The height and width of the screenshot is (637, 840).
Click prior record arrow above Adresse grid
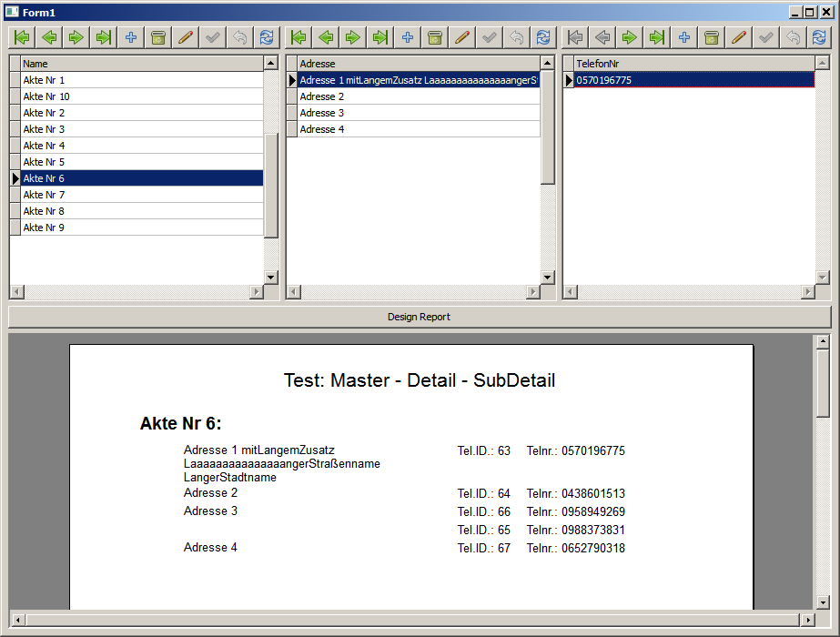[x=326, y=37]
